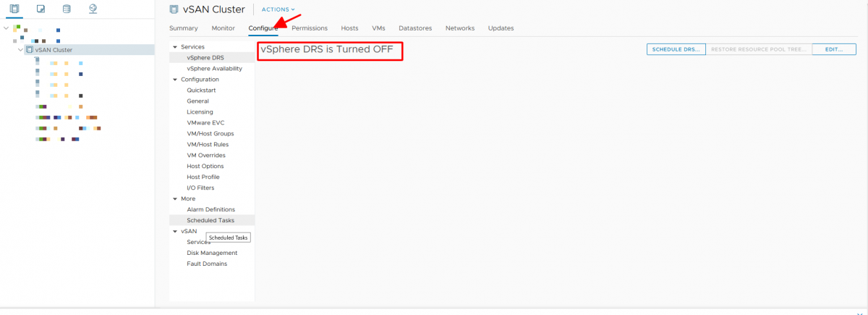The height and width of the screenshot is (315, 868).
Task: Click the EDIT... button for DRS
Action: pyautogui.click(x=834, y=49)
